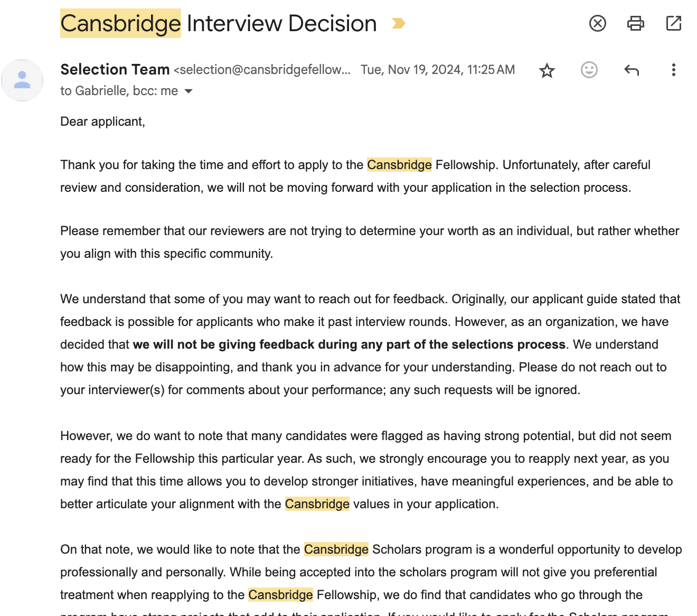Reply to Selection Team email
This screenshot has height=616, width=697.
click(632, 70)
